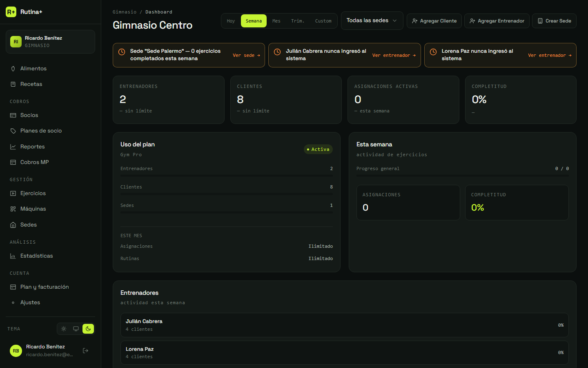588x368 pixels.
Task: Click the Clientes stat card showing 8
Action: [x=286, y=100]
